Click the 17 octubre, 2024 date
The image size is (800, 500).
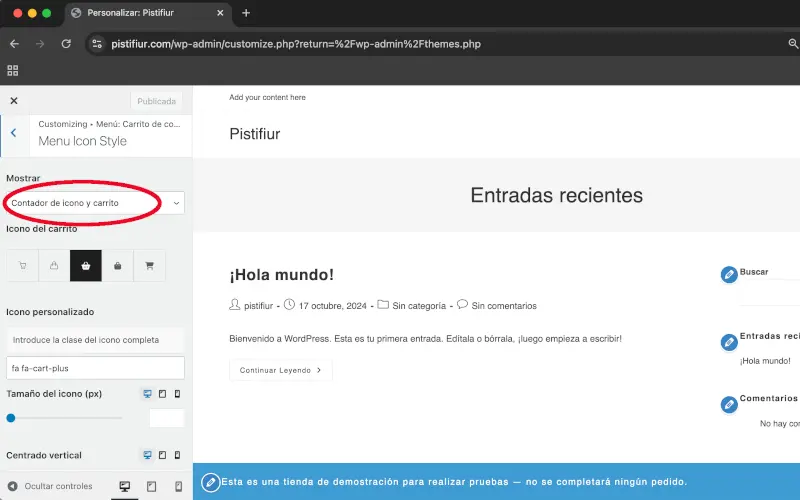pos(332,306)
